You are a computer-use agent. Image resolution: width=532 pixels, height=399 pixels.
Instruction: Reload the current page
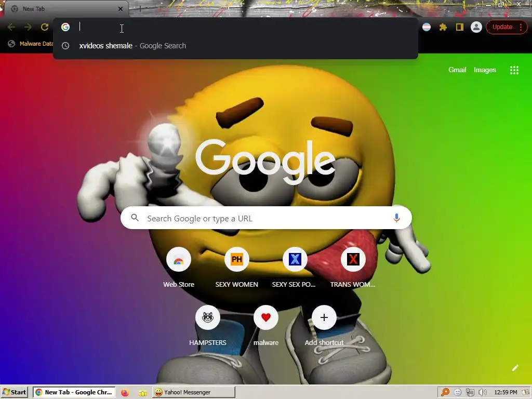tap(45, 27)
